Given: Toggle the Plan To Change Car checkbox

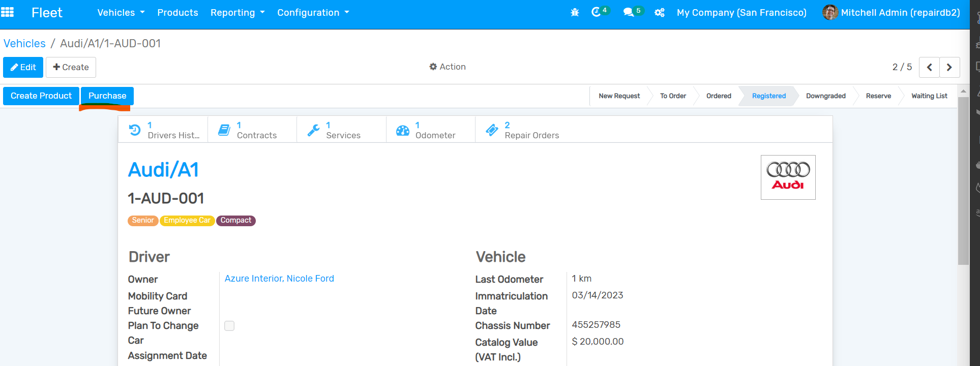Looking at the screenshot, I should [x=229, y=326].
